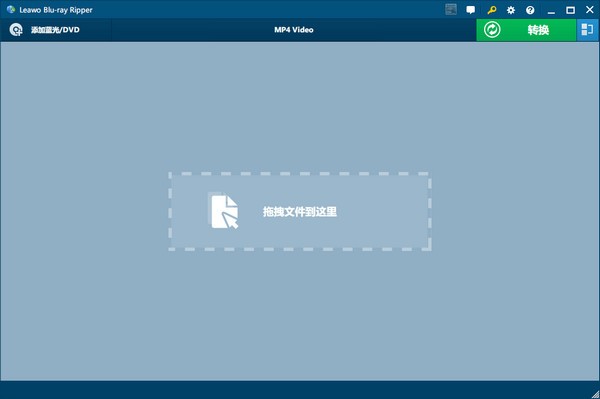Click the disc icon beside 添加蓝光/DVD
Screen dimensions: 600x399
point(16,30)
